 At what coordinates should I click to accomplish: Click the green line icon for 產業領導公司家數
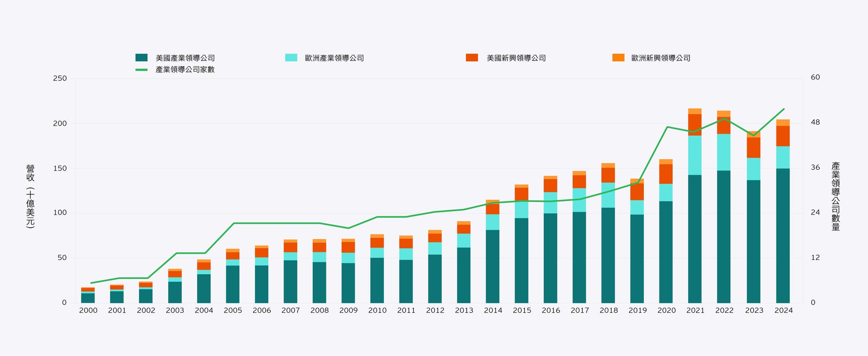click(x=141, y=69)
